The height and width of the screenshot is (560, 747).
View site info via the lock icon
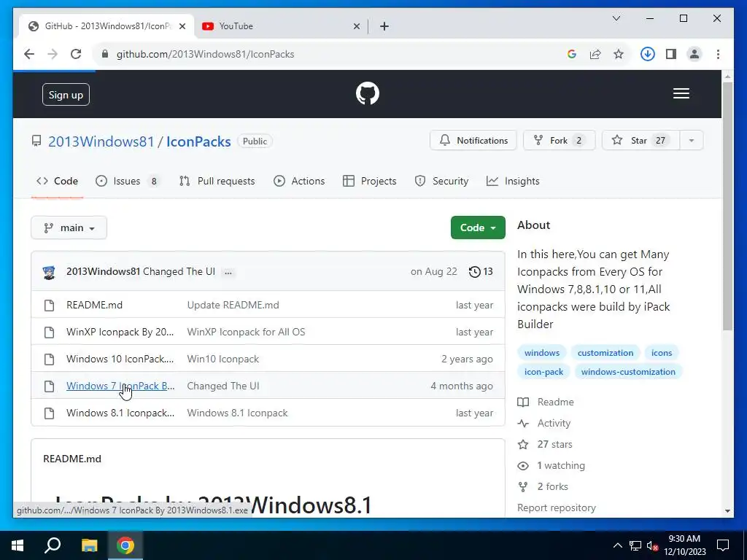point(105,54)
